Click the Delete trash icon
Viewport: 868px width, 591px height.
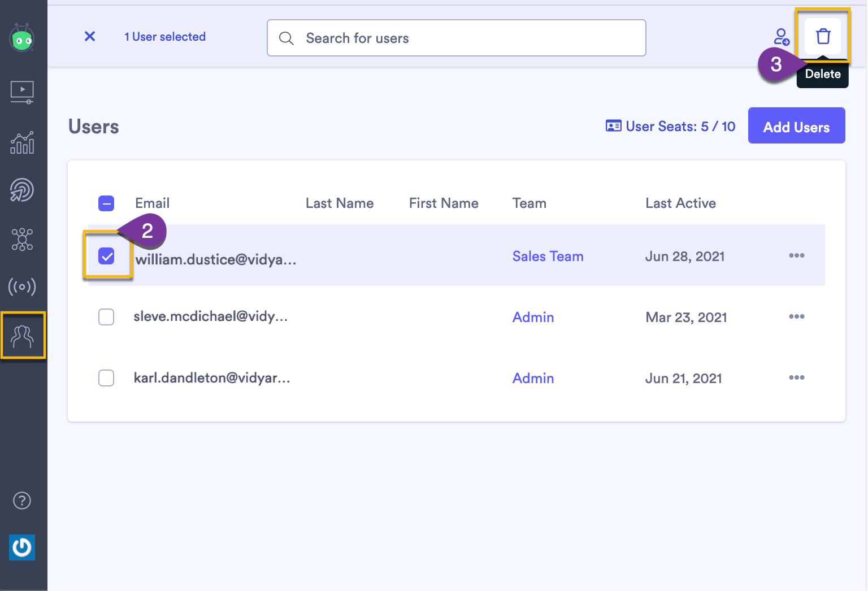823,37
